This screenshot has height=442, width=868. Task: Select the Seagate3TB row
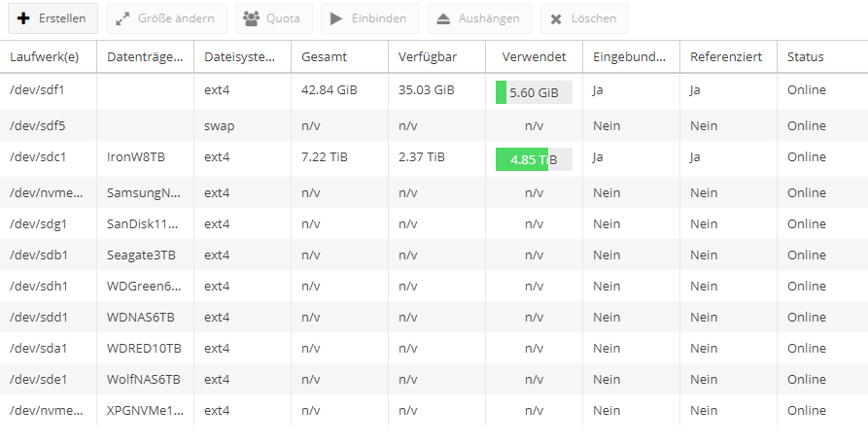pos(434,255)
